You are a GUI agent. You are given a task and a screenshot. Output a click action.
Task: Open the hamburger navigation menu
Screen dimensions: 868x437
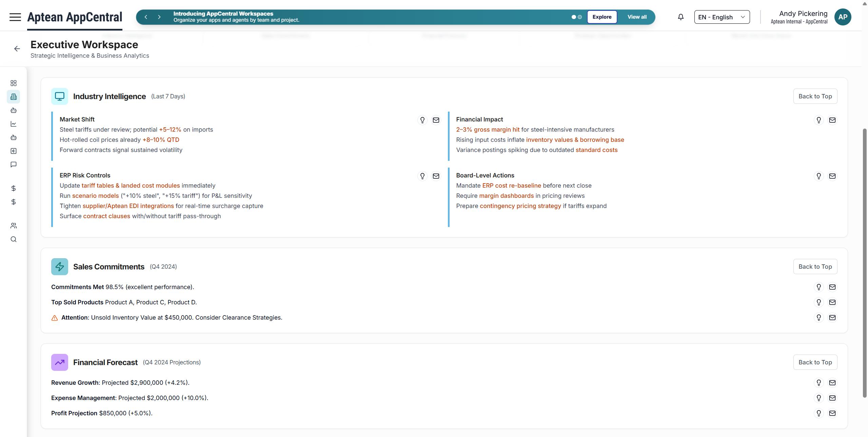[x=15, y=17]
